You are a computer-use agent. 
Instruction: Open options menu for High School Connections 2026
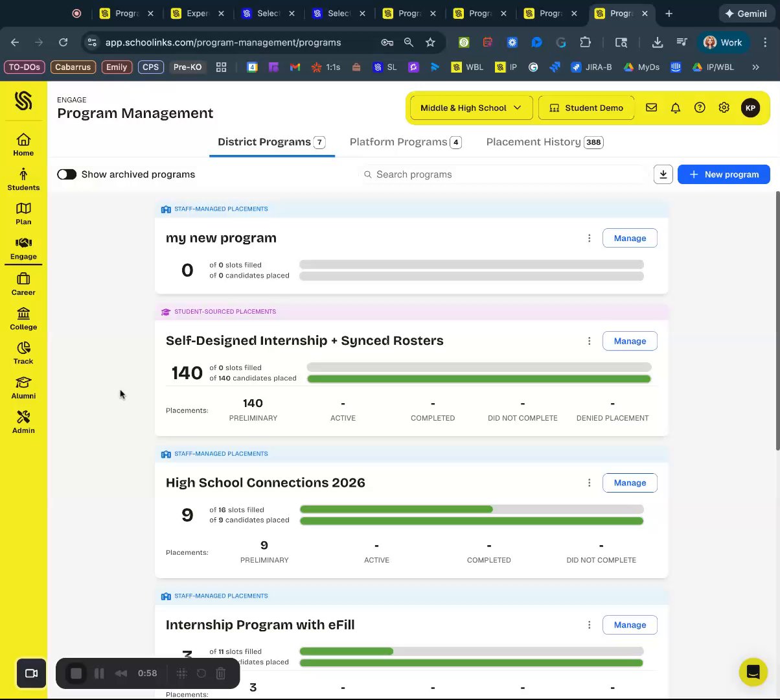tap(589, 483)
